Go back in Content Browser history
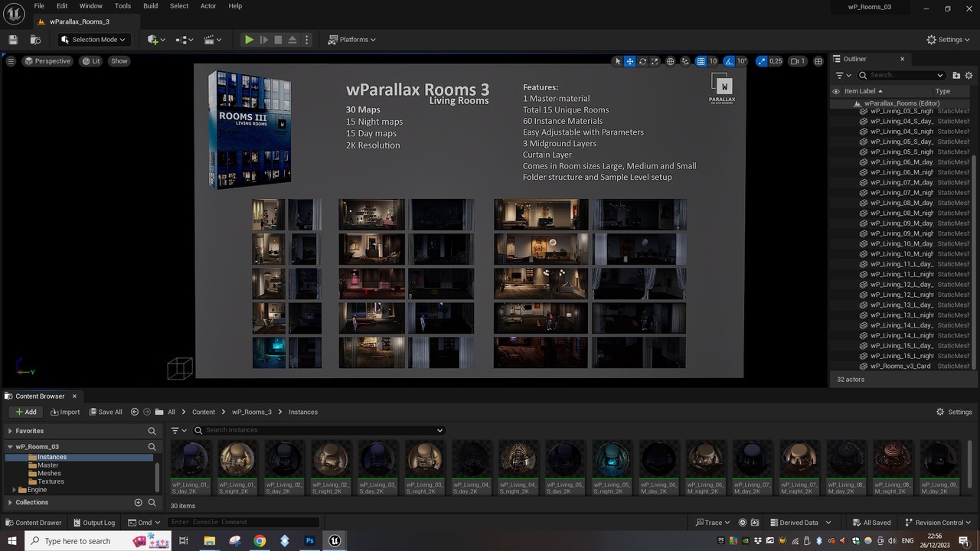This screenshot has width=980, height=551. pos(135,412)
